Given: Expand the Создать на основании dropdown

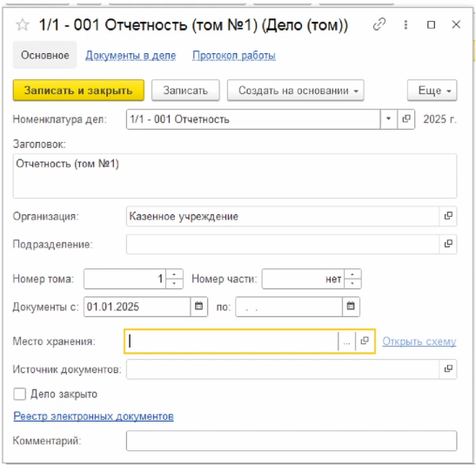Looking at the screenshot, I should 295,91.
